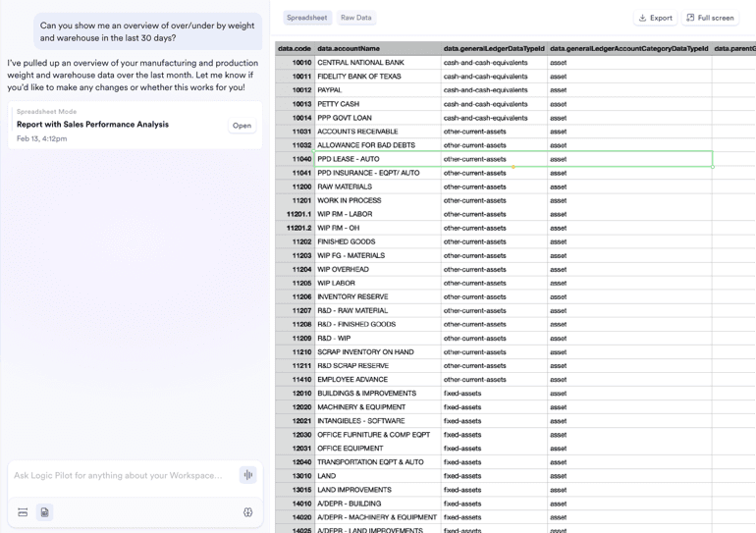Click the card view icon below chat input
756x533 pixels.
(x=23, y=512)
